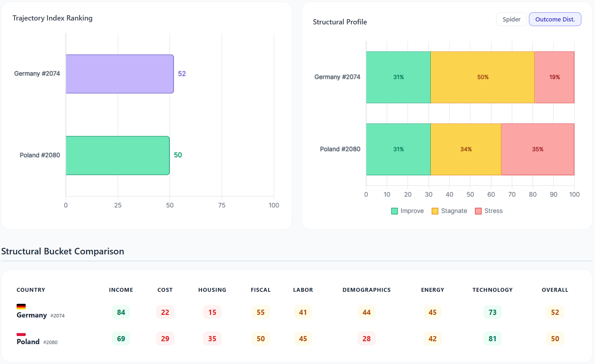Click the Poland flag icon
The width and height of the screenshot is (595, 364).
click(21, 334)
